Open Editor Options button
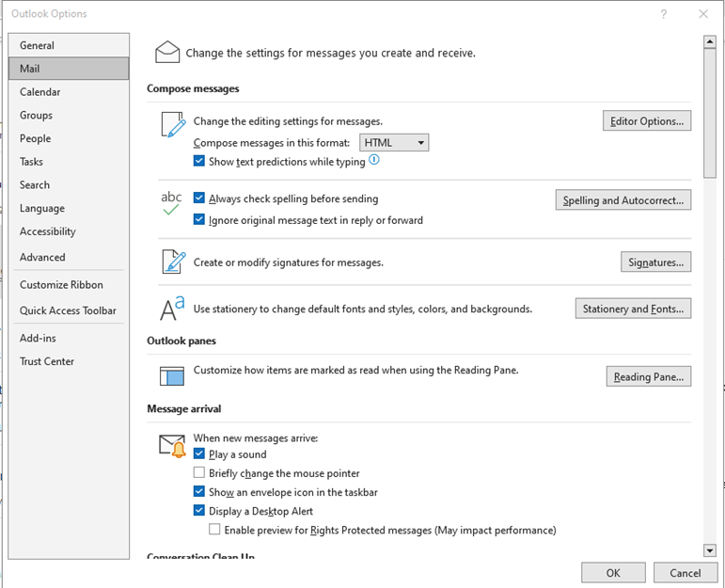Image resolution: width=725 pixels, height=588 pixels. (646, 120)
